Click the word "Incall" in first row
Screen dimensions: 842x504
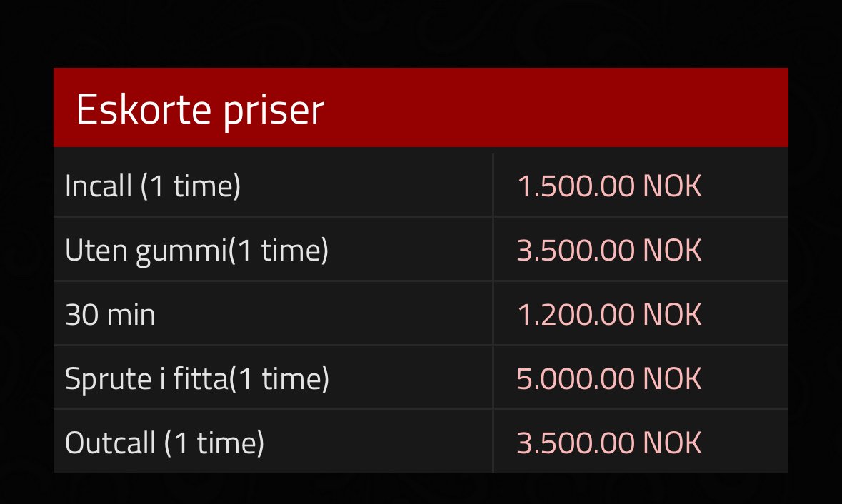click(99, 186)
